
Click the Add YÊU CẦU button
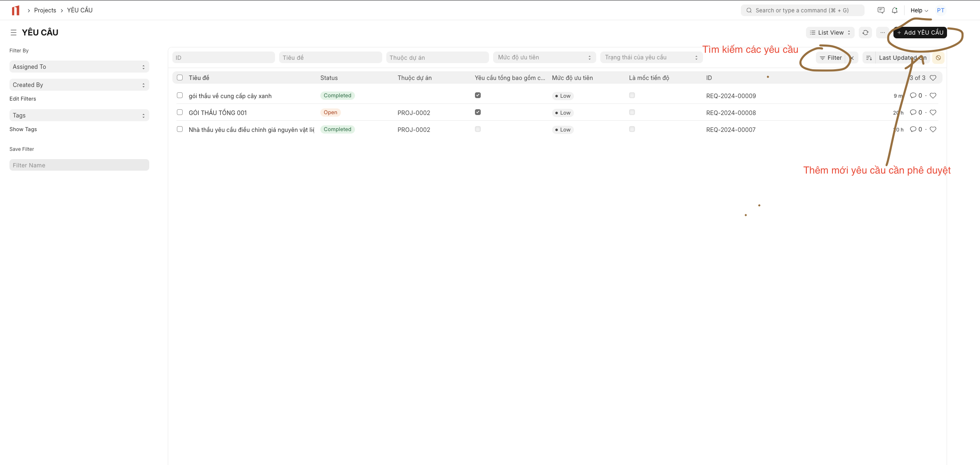[920, 33]
